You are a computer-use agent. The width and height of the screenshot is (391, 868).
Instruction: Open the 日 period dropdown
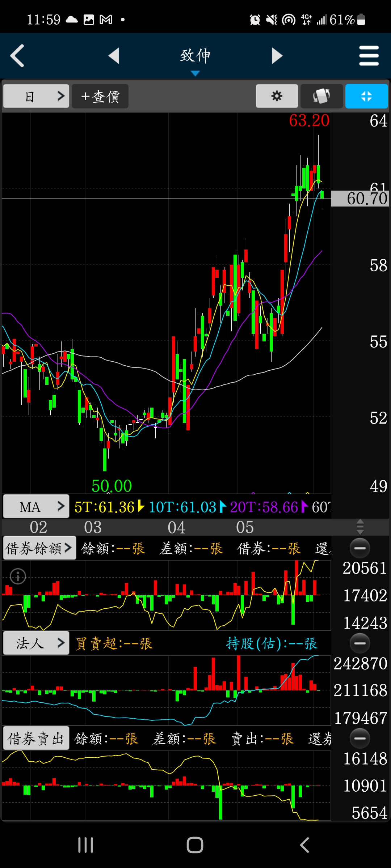(36, 96)
